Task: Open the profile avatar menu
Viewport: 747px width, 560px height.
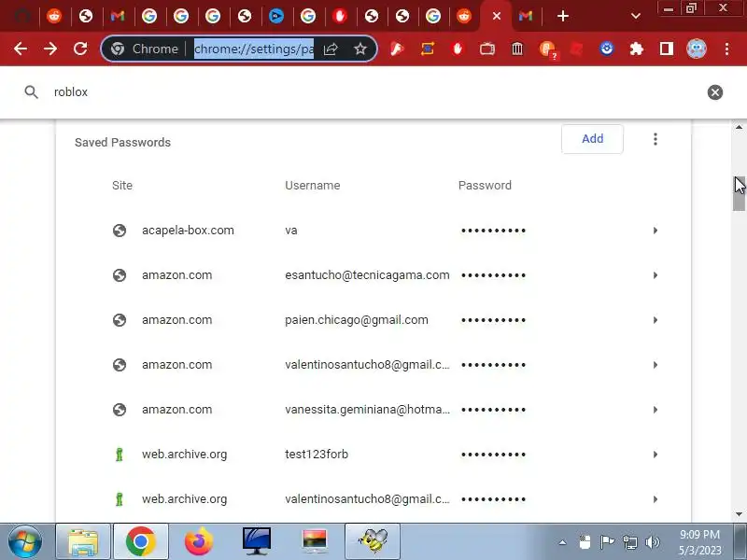Action: coord(697,49)
